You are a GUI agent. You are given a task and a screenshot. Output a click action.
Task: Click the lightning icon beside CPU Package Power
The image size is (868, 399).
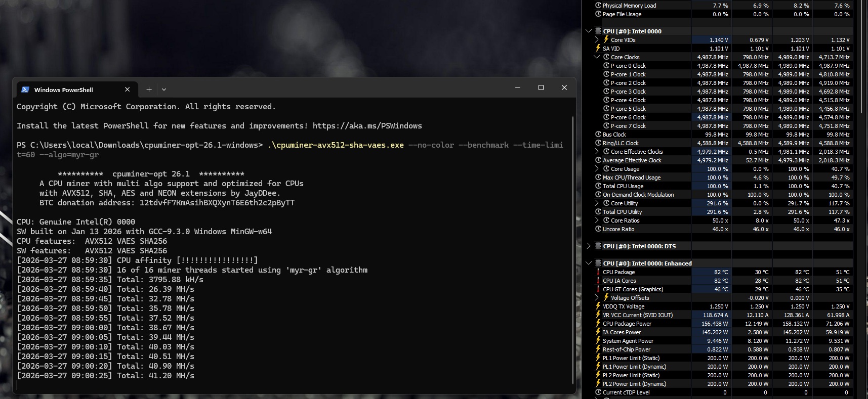coord(598,323)
